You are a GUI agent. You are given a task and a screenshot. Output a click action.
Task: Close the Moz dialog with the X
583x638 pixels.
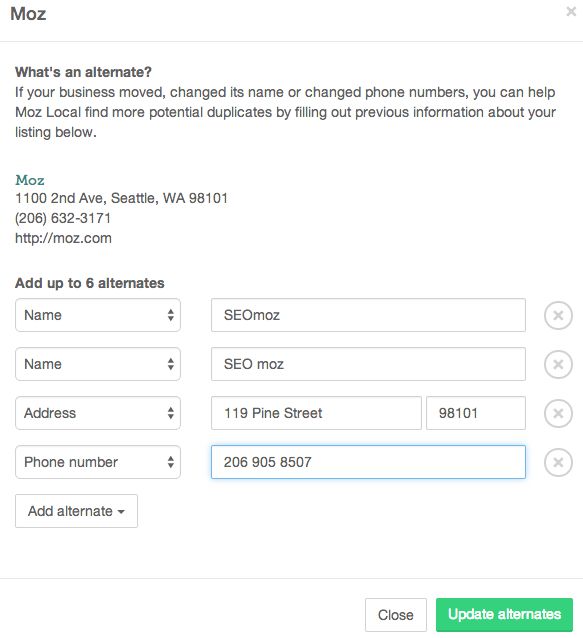point(571,11)
